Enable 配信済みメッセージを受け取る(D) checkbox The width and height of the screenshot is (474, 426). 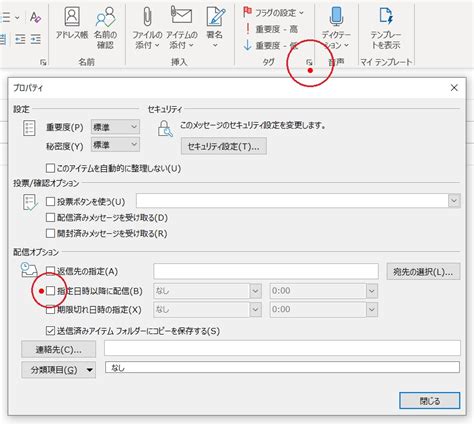point(50,217)
